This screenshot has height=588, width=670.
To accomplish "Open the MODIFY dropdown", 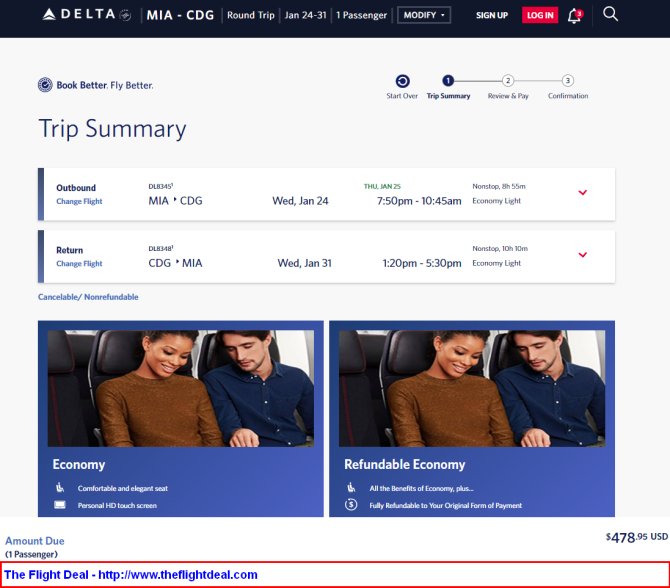I will (423, 15).
